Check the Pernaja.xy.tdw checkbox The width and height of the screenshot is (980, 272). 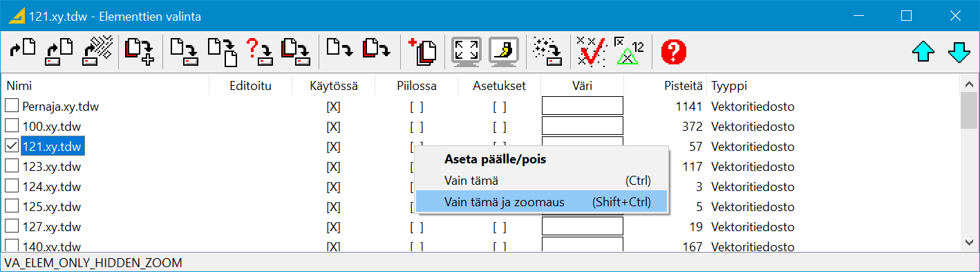[12, 106]
